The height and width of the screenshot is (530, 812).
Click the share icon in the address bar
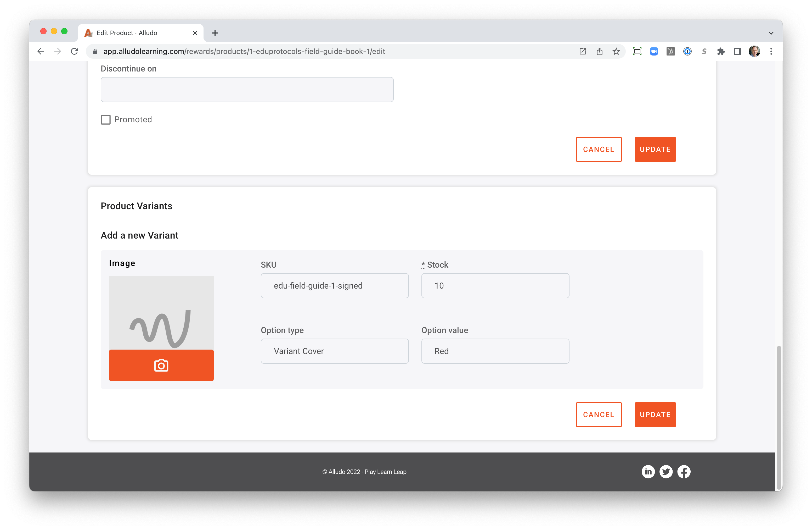(x=599, y=51)
